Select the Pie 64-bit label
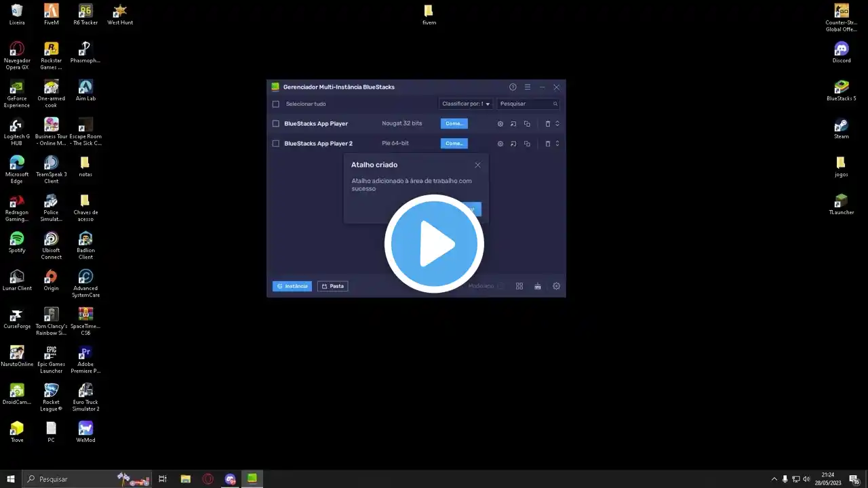Screen dimensions: 868x488 point(395,144)
